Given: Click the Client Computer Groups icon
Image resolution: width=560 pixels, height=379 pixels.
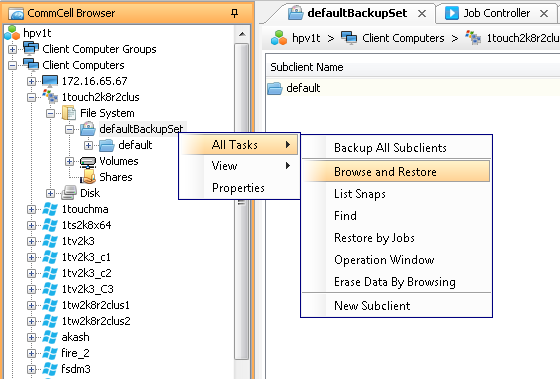Looking at the screenshot, I should point(31,48).
